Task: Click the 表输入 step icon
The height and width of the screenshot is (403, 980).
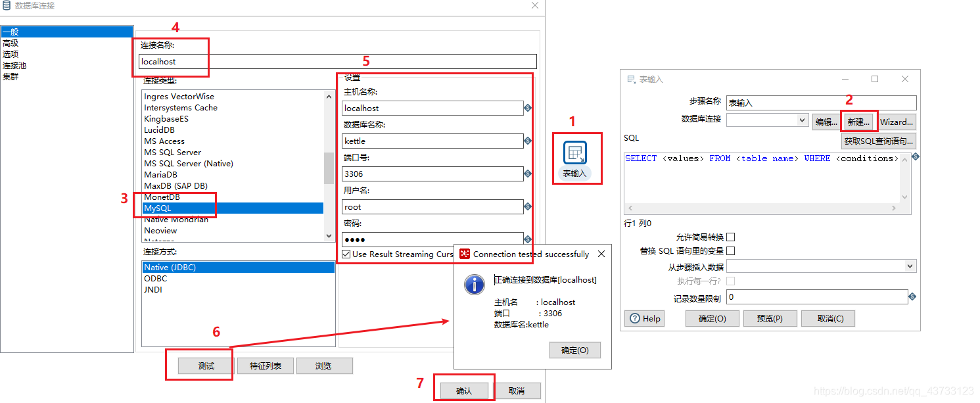Action: (575, 153)
